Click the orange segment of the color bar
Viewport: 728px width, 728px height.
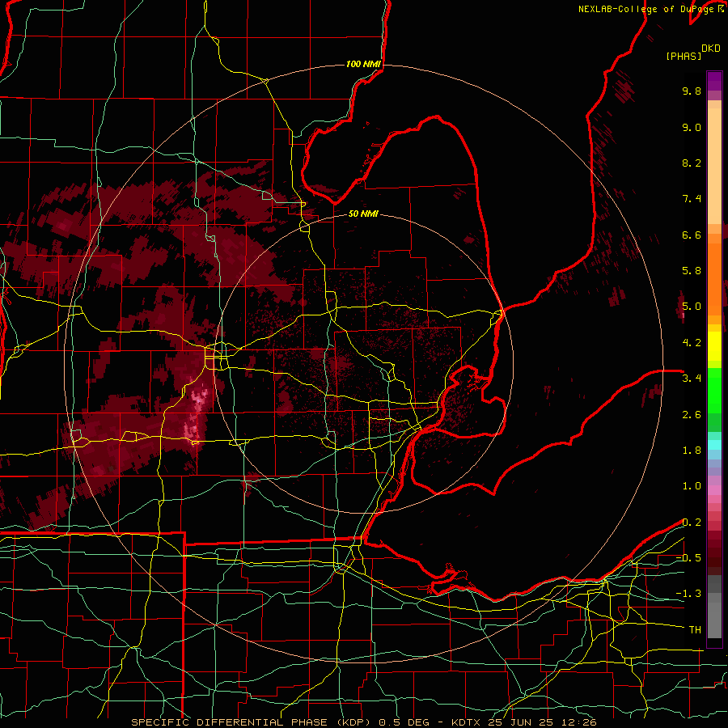[714, 278]
